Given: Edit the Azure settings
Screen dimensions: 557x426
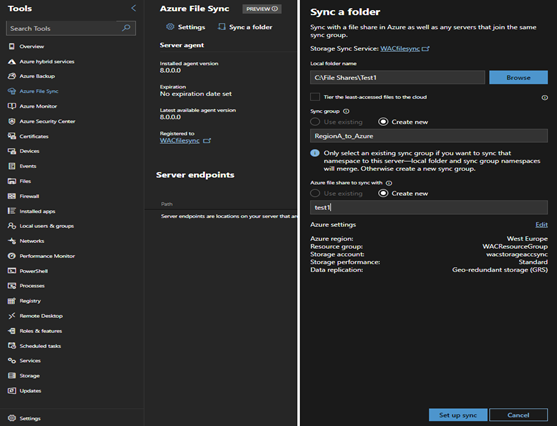Looking at the screenshot, I should coord(541,225).
